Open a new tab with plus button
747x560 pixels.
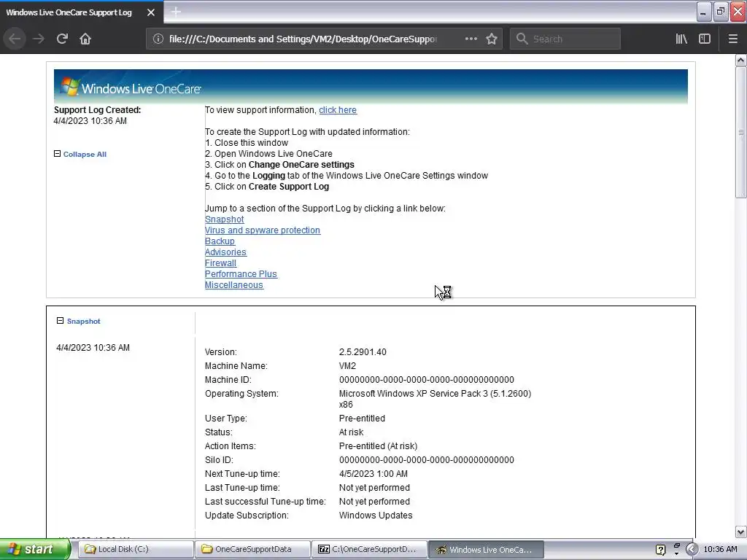pos(176,12)
